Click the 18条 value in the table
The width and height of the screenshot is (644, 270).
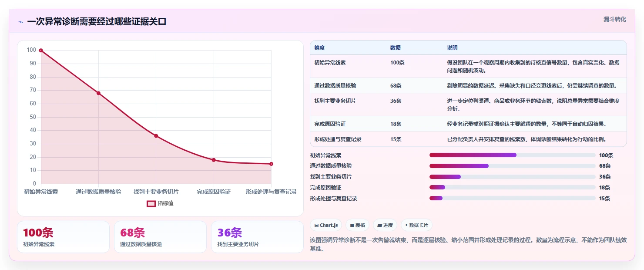[396, 124]
